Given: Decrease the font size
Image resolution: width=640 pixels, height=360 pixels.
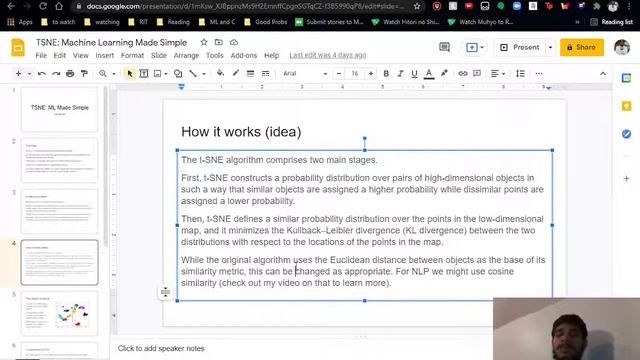Looking at the screenshot, I should click(339, 73).
